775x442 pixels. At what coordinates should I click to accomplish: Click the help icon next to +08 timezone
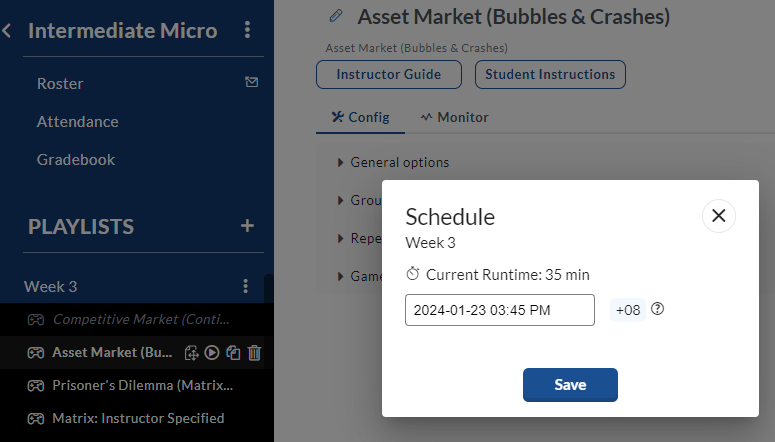tap(657, 309)
